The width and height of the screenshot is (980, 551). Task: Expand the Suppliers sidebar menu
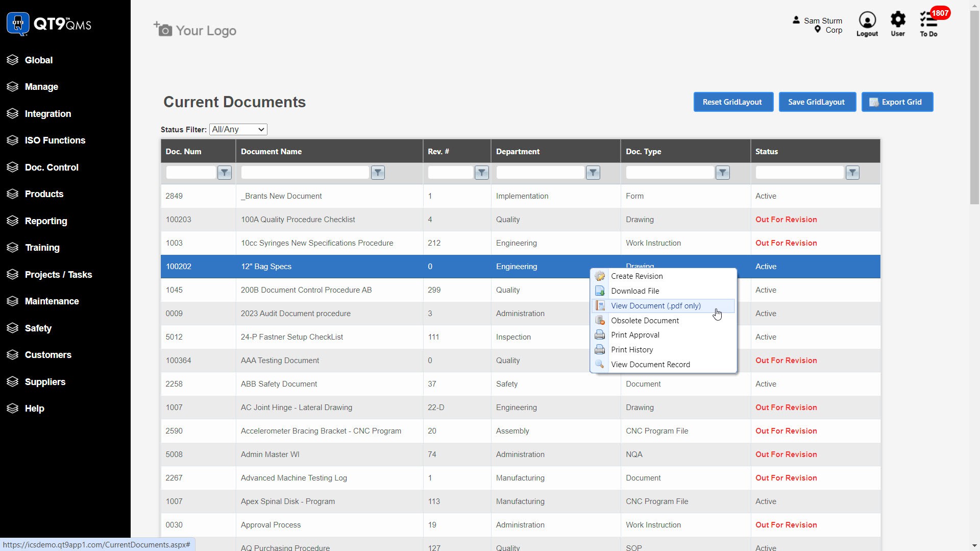coord(45,382)
